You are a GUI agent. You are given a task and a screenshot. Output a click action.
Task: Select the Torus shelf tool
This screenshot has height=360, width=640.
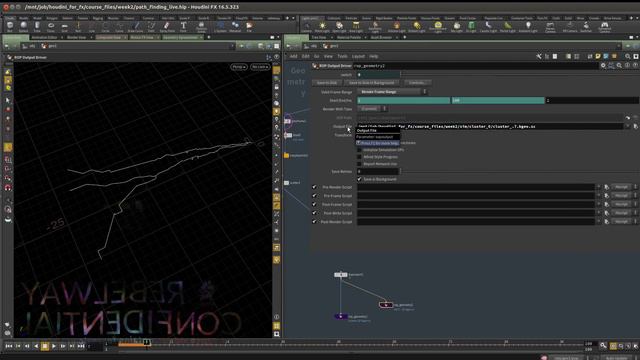click(x=51, y=27)
